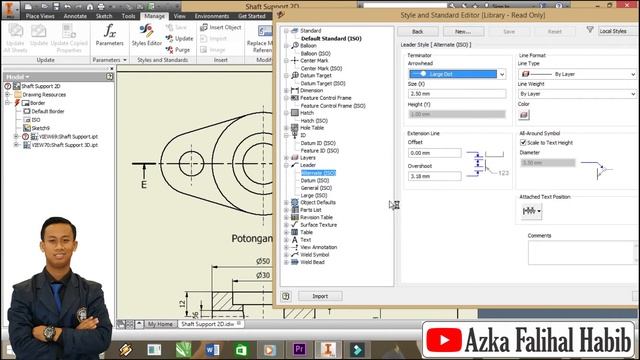This screenshot has height=360, width=640.
Task: Click Insert Object in ribbon
Action: (221, 27)
